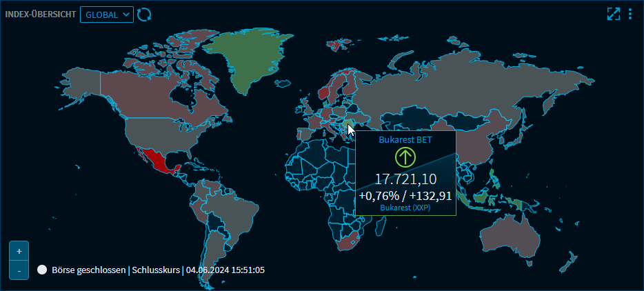Click the INDEX-ÜBERSICHT panel title
The image size is (644, 291).
click(x=40, y=14)
